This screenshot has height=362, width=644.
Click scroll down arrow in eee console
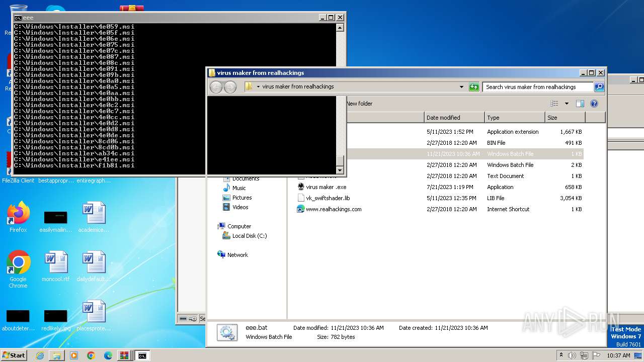pos(340,170)
